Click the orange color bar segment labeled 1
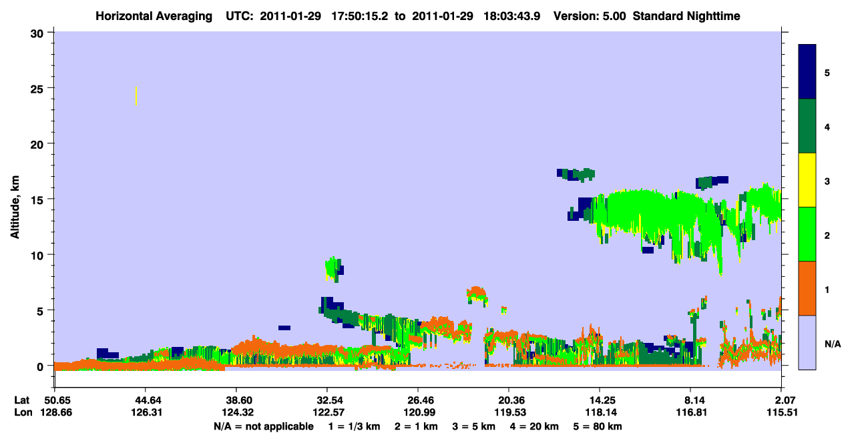 coord(807,288)
